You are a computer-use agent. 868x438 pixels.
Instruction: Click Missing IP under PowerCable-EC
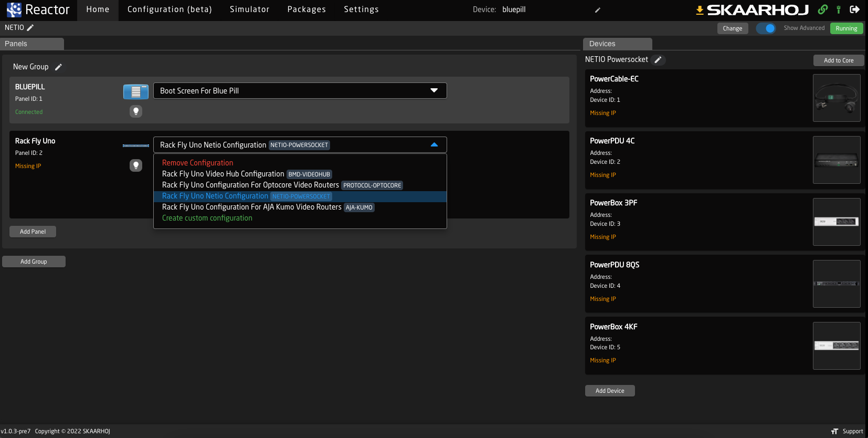603,113
